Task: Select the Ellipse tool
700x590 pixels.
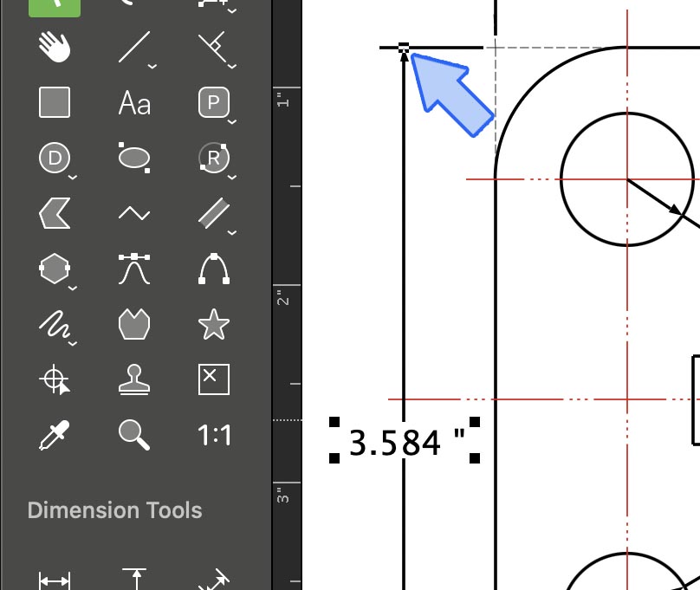Action: click(133, 157)
